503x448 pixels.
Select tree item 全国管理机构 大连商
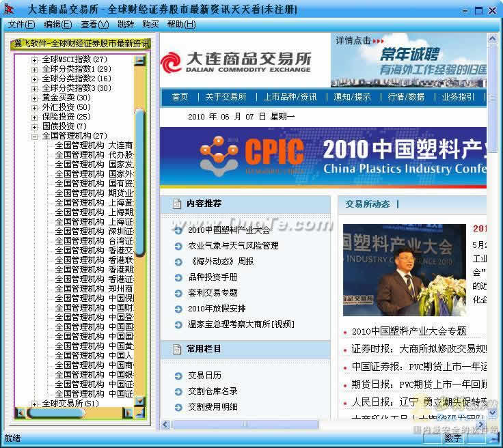(94, 146)
